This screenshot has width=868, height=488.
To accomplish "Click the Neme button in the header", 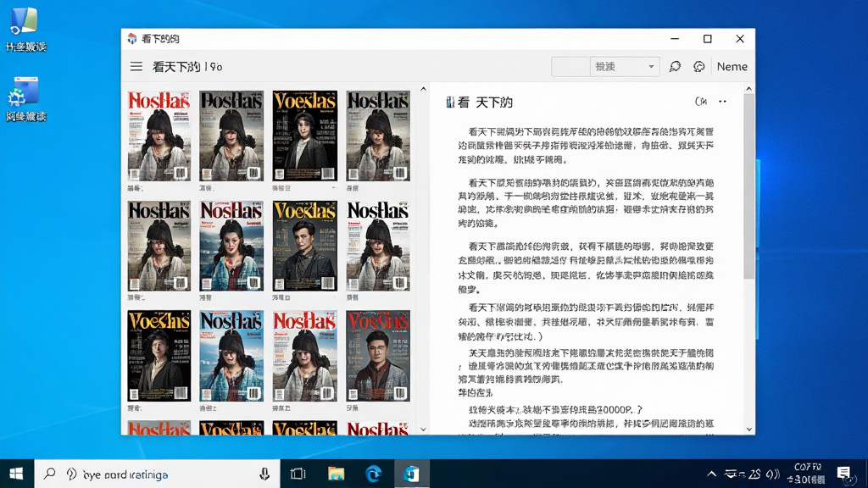I will (x=732, y=67).
